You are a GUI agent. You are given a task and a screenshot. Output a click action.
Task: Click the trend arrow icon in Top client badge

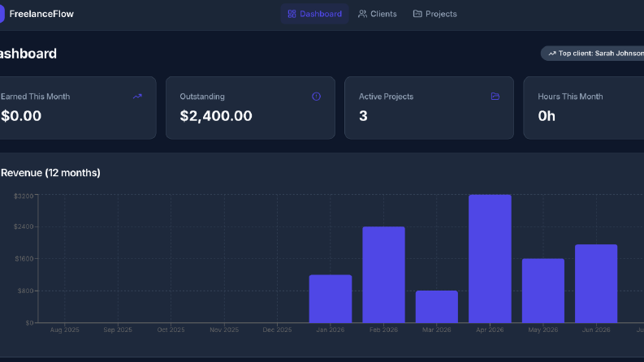(552, 54)
